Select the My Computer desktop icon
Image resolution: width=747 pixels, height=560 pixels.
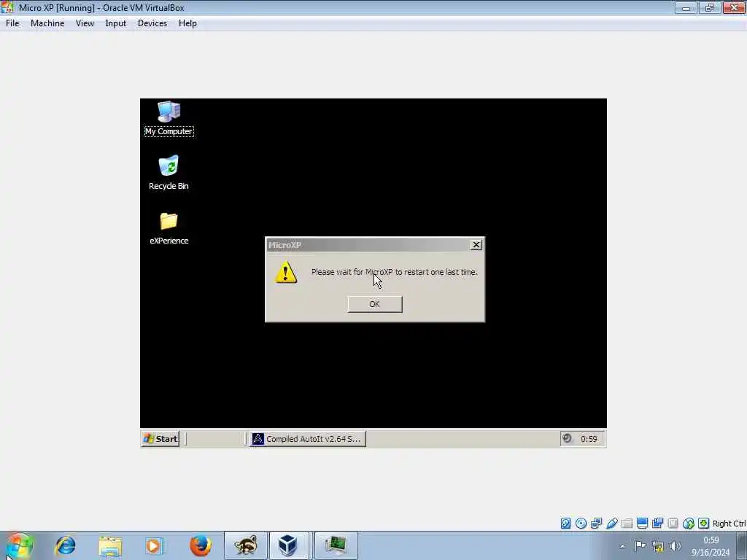169,119
